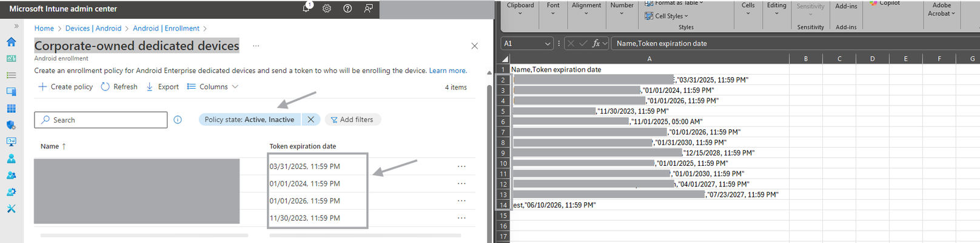980x243 pixels.
Task: Select row 14 header in Excel
Action: coord(503,205)
